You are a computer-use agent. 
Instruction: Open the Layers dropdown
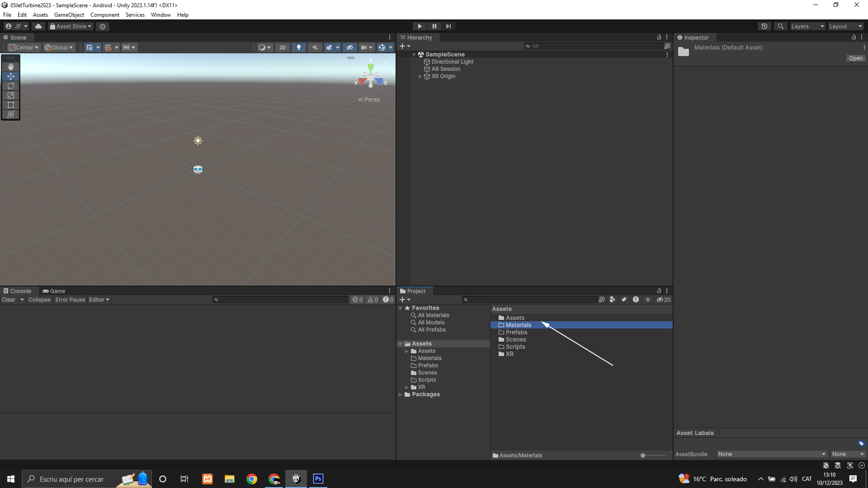click(x=807, y=26)
